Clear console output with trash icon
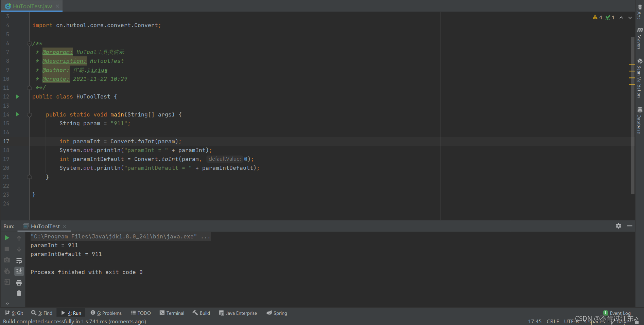The image size is (644, 325). click(x=19, y=293)
